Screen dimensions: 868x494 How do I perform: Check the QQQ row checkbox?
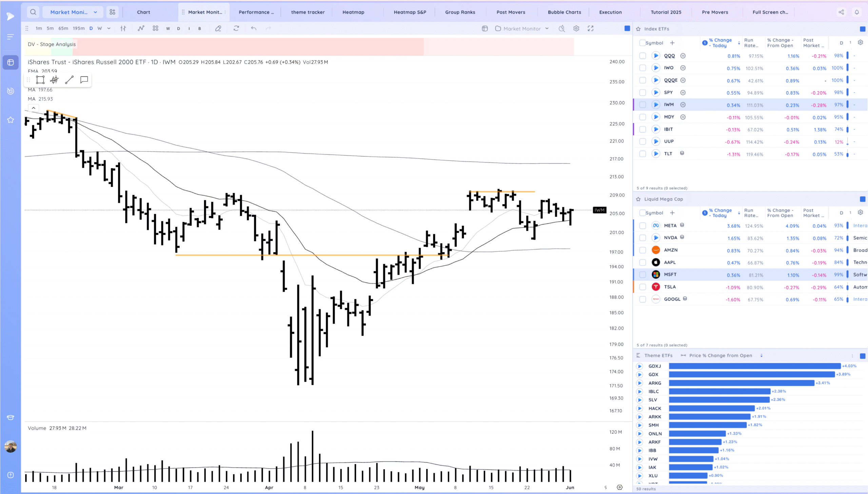[x=643, y=56]
